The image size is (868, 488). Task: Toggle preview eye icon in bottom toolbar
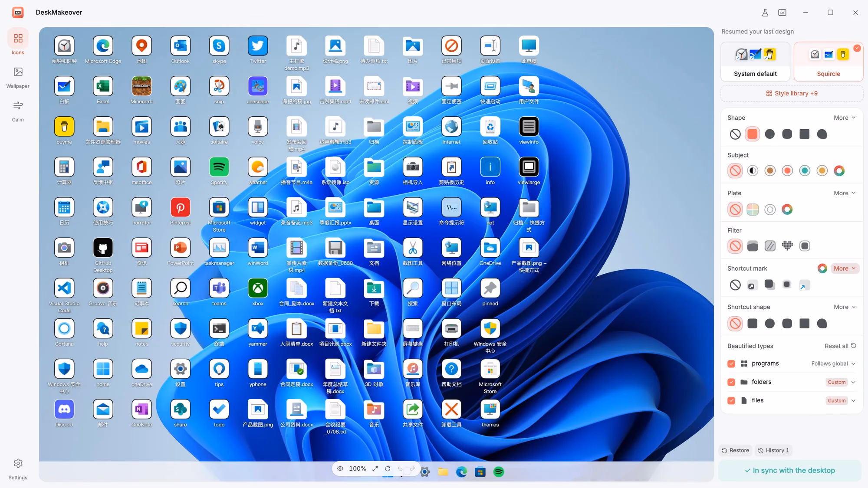point(340,468)
